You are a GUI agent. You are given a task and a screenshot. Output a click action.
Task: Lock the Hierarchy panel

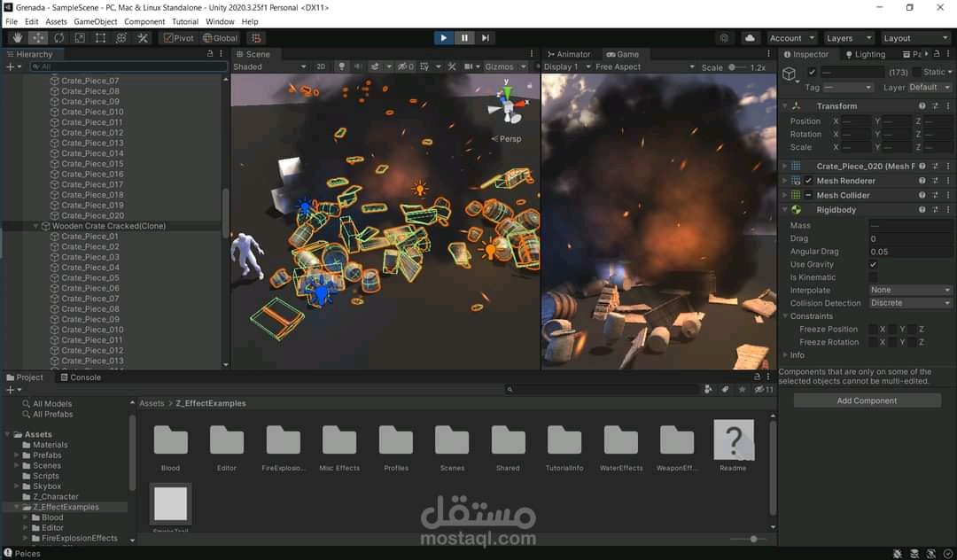[210, 54]
